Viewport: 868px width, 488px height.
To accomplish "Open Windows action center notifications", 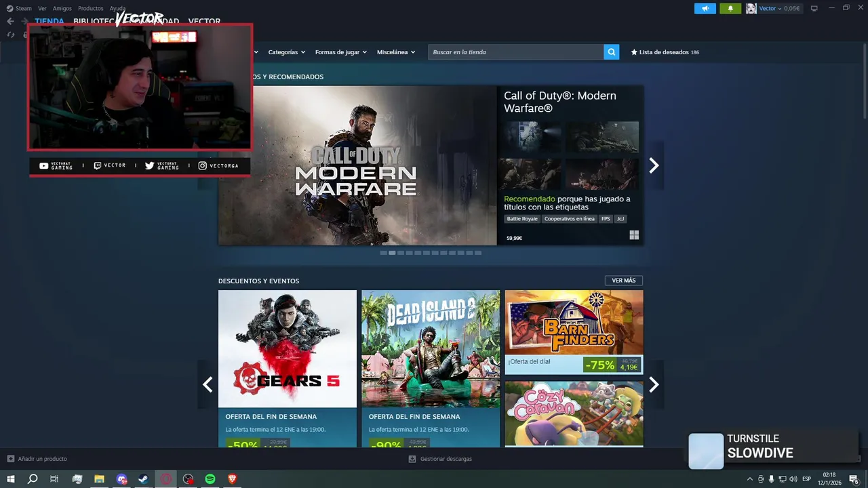I will pos(854,479).
